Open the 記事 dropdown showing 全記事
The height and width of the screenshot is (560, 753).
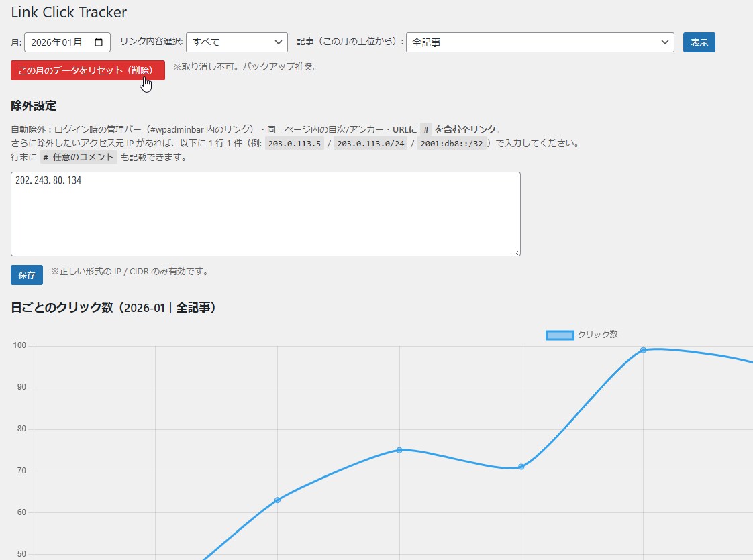540,42
